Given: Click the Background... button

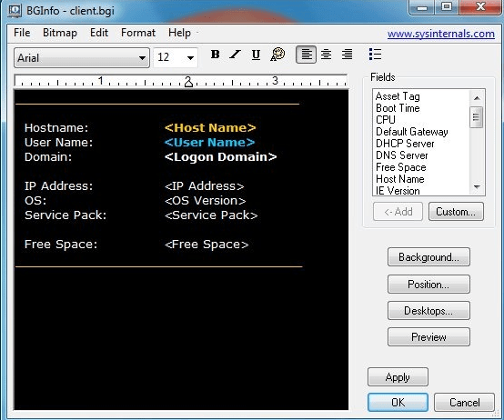Looking at the screenshot, I should coord(428,257).
